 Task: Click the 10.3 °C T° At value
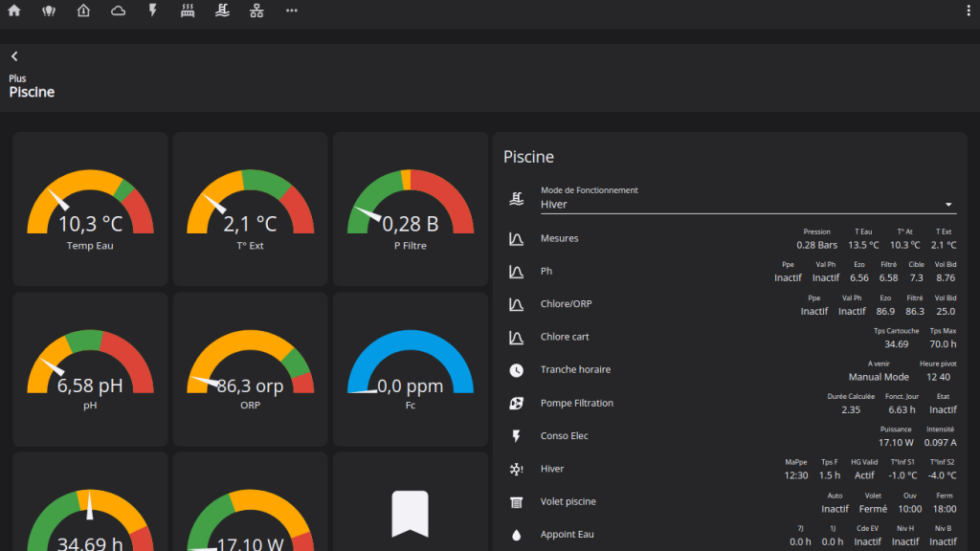click(905, 245)
